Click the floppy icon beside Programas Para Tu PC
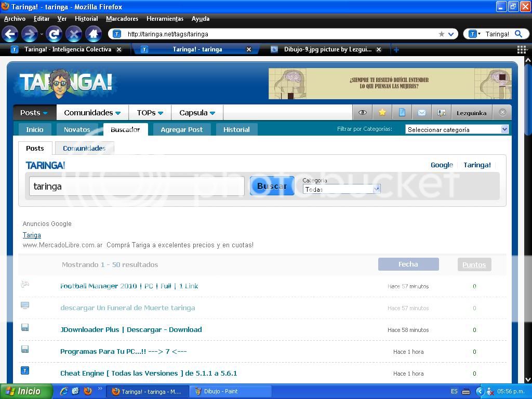532x399 pixels. (25, 349)
